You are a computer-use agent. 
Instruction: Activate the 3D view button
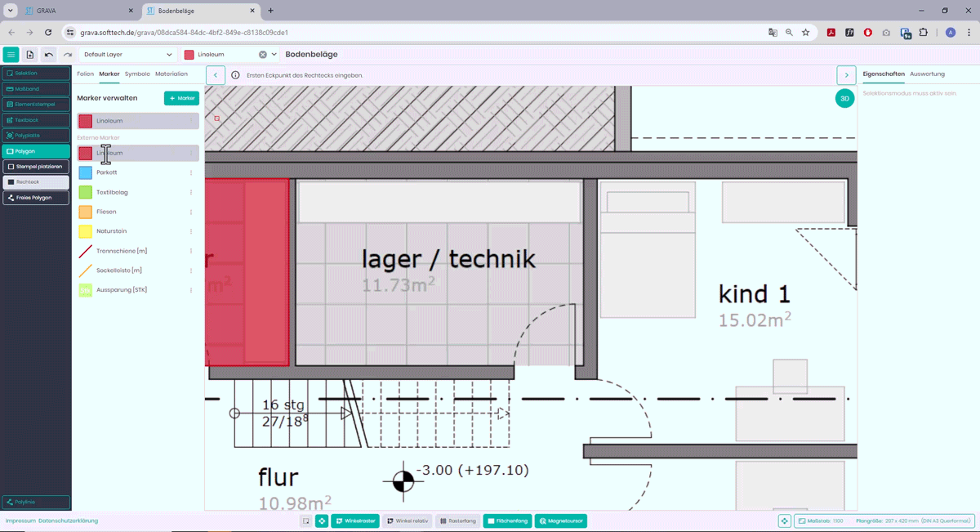click(844, 99)
